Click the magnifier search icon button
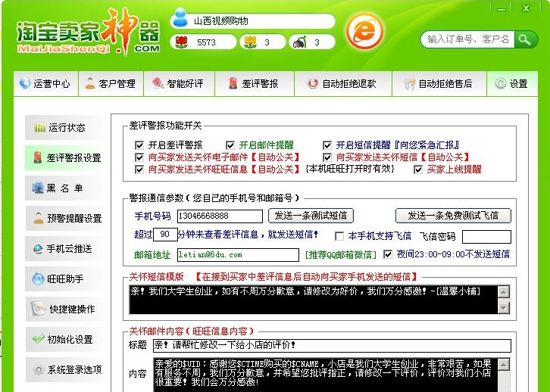The width and height of the screenshot is (550, 392). [x=525, y=39]
